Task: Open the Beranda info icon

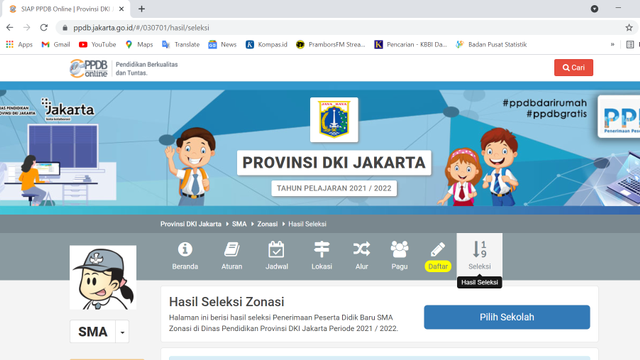Action: pos(185,249)
